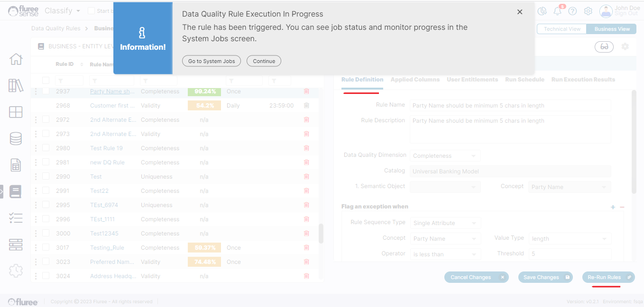Click Go to System Jobs button

[212, 61]
